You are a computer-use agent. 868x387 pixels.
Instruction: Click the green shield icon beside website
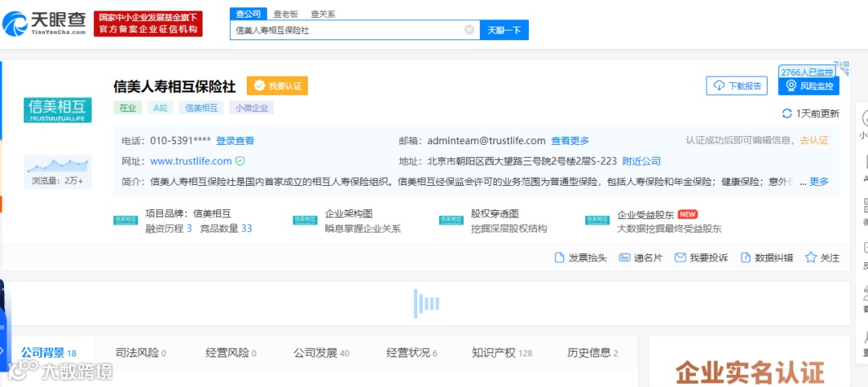240,162
